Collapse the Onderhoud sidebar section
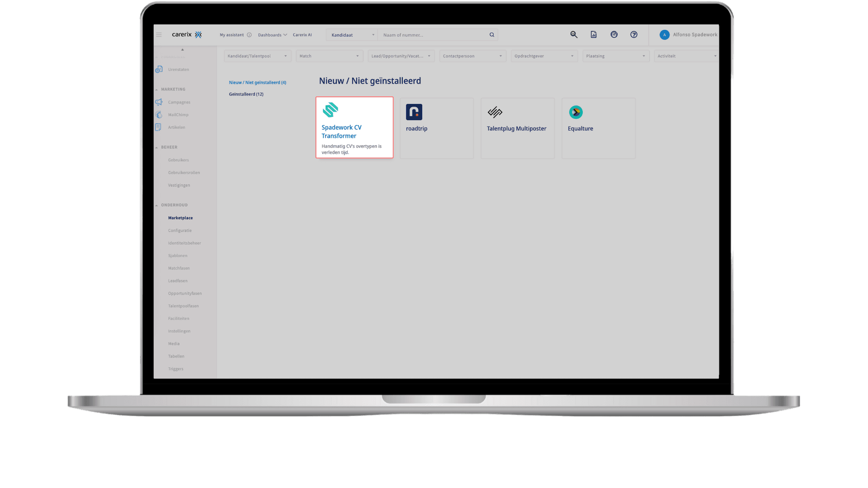This screenshot has height=488, width=868. (x=157, y=205)
